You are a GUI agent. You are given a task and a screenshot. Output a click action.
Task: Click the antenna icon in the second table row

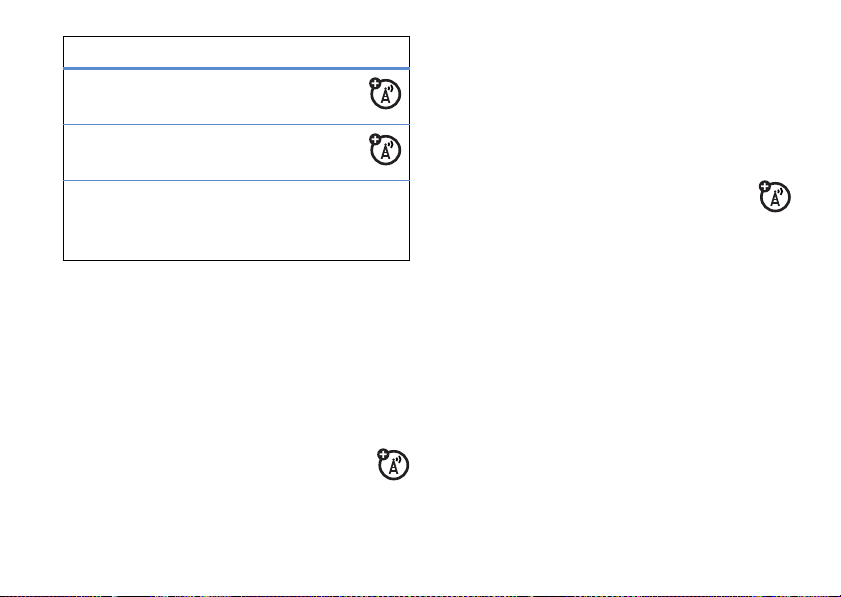point(382,151)
